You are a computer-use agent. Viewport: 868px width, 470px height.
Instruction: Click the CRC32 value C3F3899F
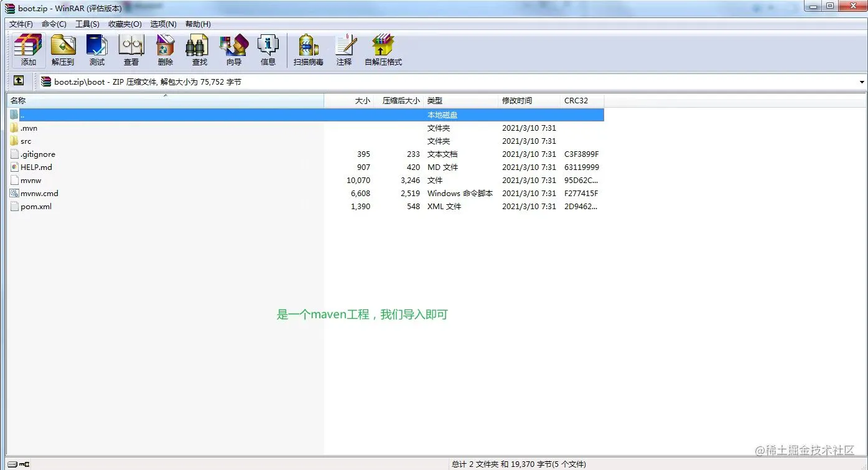tap(581, 154)
